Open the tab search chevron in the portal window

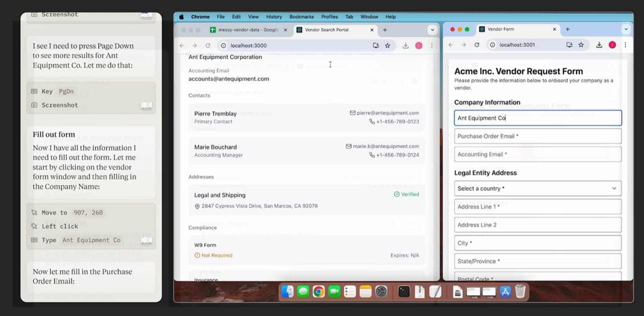432,30
